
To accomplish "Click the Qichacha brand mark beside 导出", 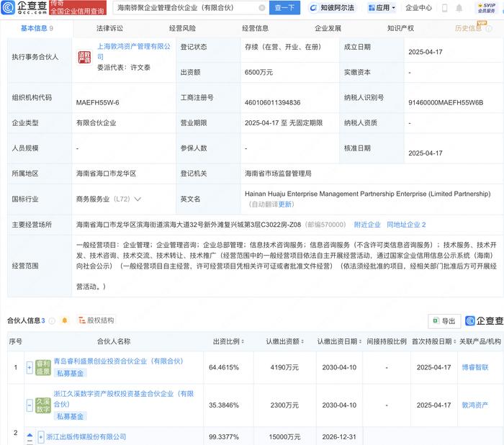I will coord(484,320).
